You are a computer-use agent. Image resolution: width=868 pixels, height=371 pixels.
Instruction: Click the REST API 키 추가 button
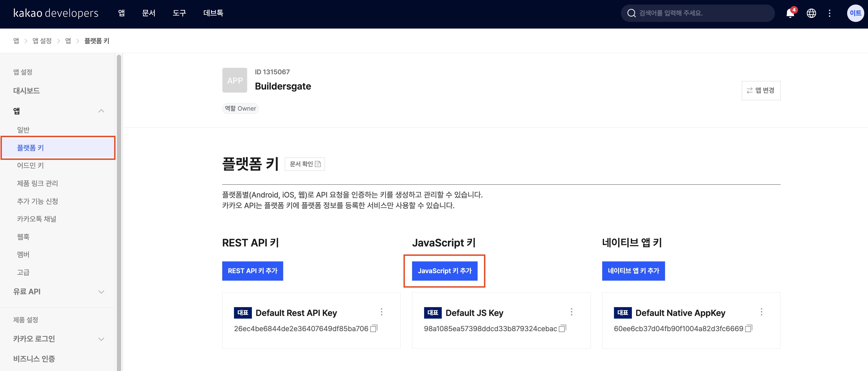pos(252,271)
